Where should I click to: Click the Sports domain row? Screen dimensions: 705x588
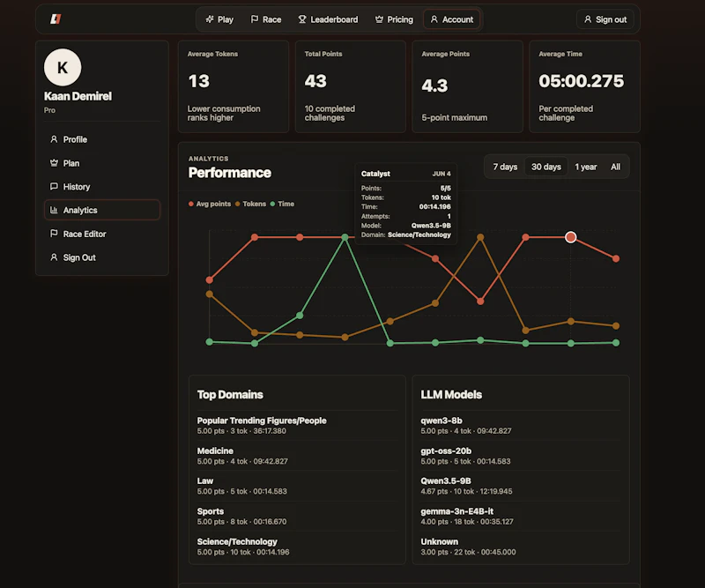(297, 516)
